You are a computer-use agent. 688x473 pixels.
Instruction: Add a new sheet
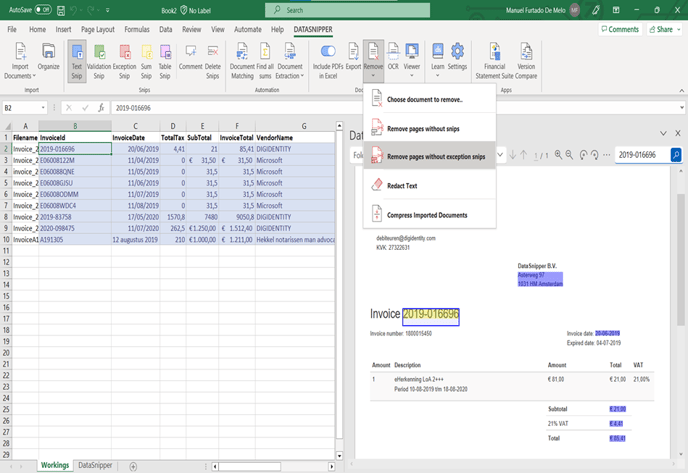pyautogui.click(x=133, y=466)
